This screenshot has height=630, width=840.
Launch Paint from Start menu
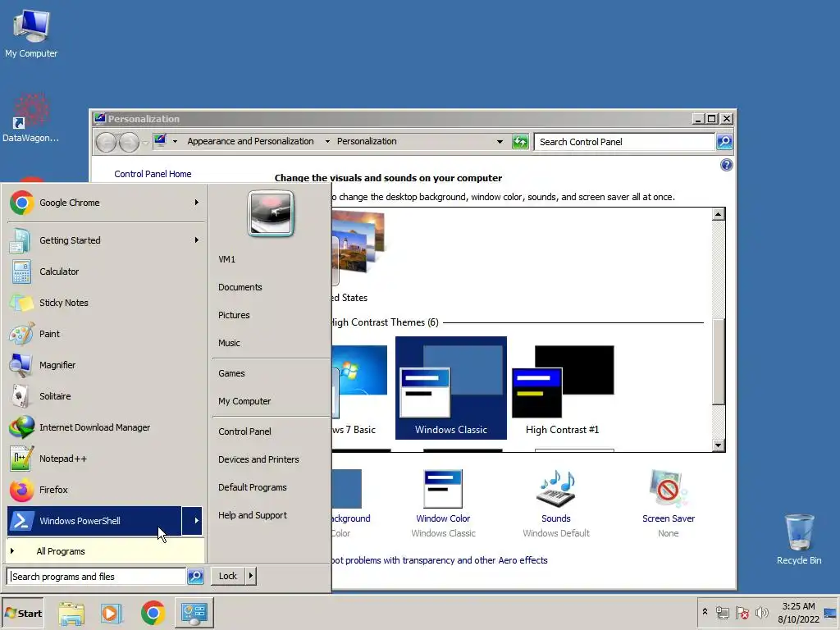pyautogui.click(x=105, y=334)
